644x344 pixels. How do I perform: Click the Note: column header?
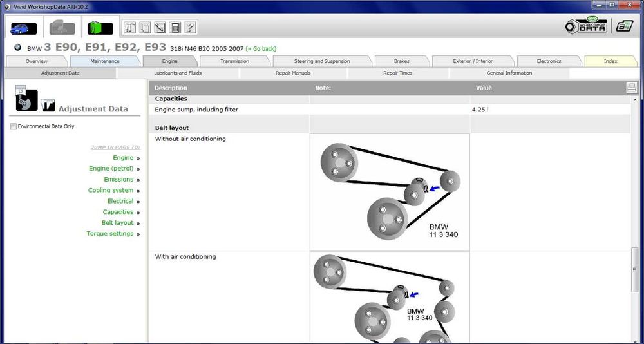(x=323, y=88)
